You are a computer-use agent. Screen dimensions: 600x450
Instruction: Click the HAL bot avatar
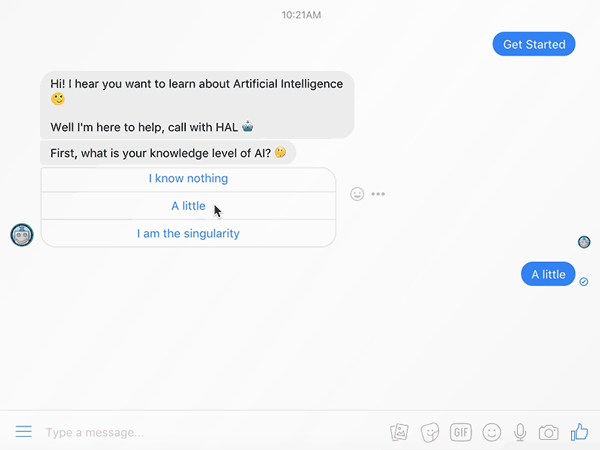(x=22, y=235)
